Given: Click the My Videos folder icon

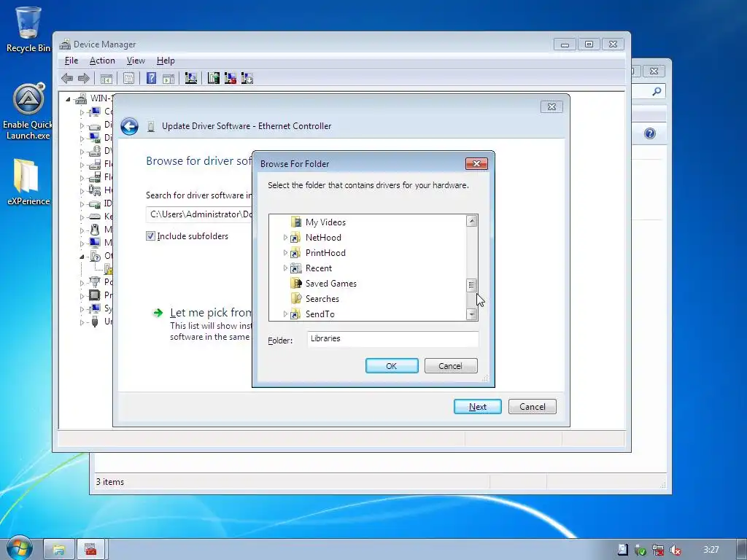Looking at the screenshot, I should pyautogui.click(x=296, y=222).
